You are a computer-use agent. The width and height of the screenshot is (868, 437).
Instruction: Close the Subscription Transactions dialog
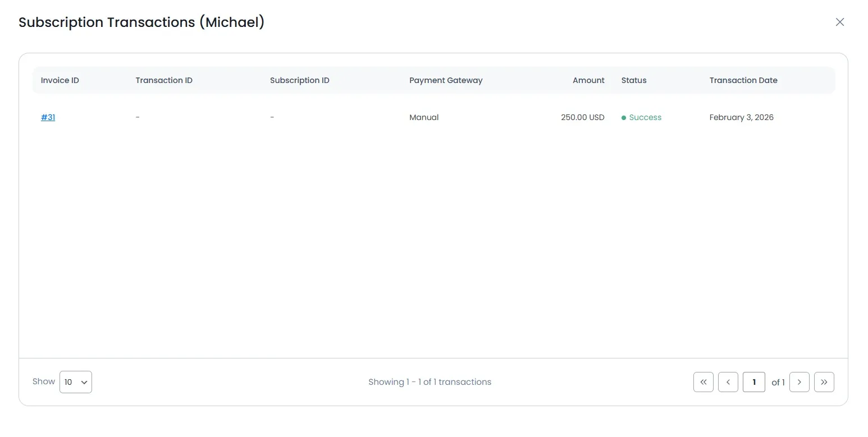tap(840, 22)
